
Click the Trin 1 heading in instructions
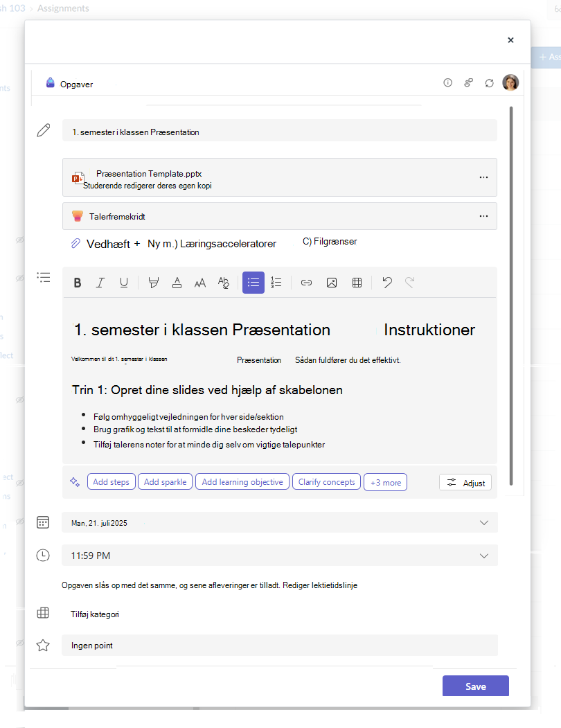[x=207, y=390]
